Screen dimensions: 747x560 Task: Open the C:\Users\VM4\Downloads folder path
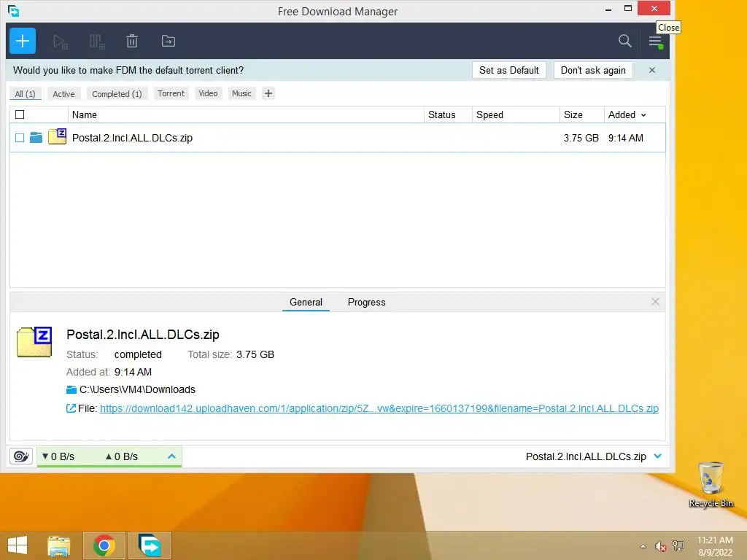137,389
